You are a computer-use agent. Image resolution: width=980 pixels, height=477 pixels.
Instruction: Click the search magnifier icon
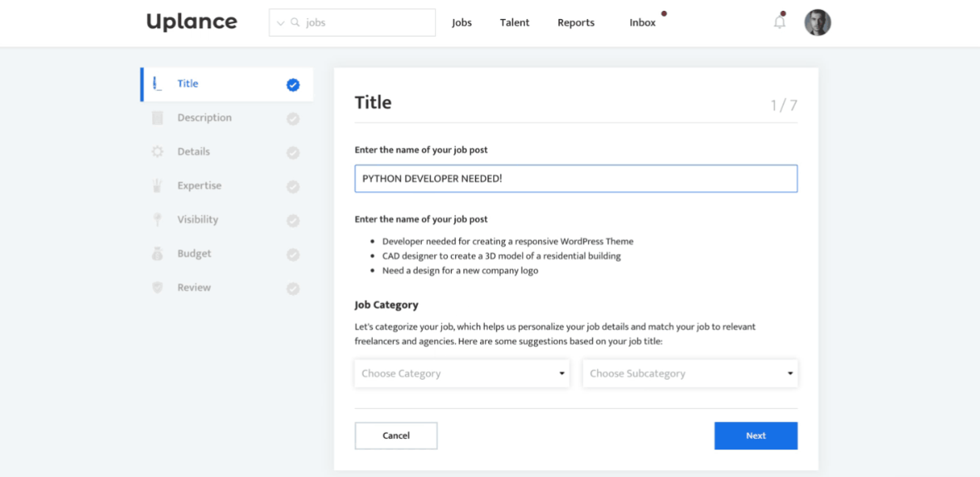(295, 22)
